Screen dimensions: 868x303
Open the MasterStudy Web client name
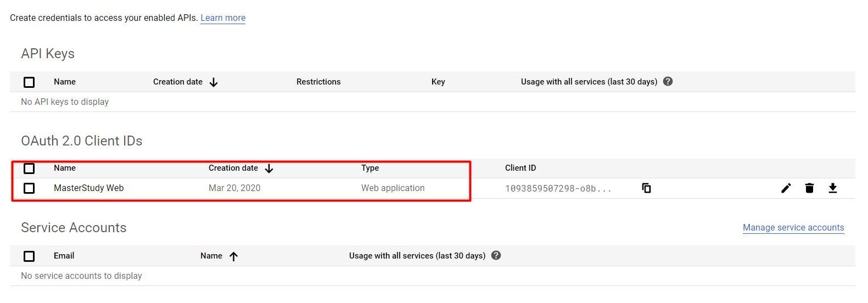tap(89, 188)
